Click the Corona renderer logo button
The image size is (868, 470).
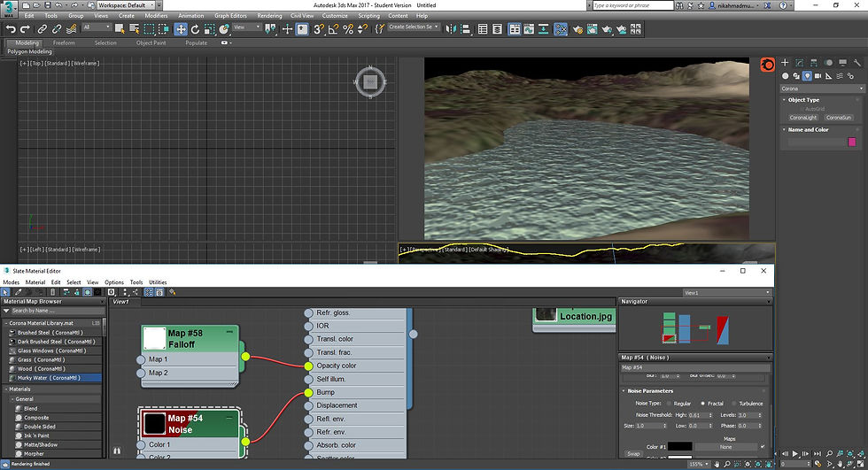click(767, 65)
